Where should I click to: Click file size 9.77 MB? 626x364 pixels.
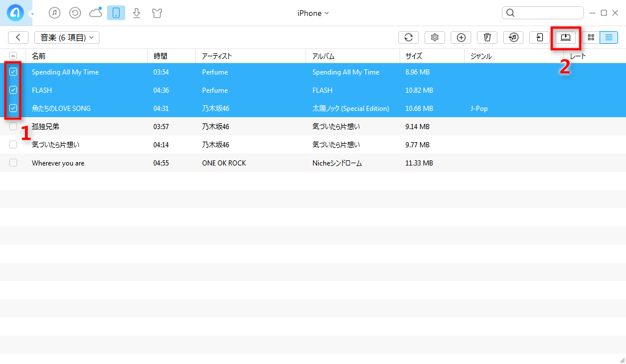[418, 145]
